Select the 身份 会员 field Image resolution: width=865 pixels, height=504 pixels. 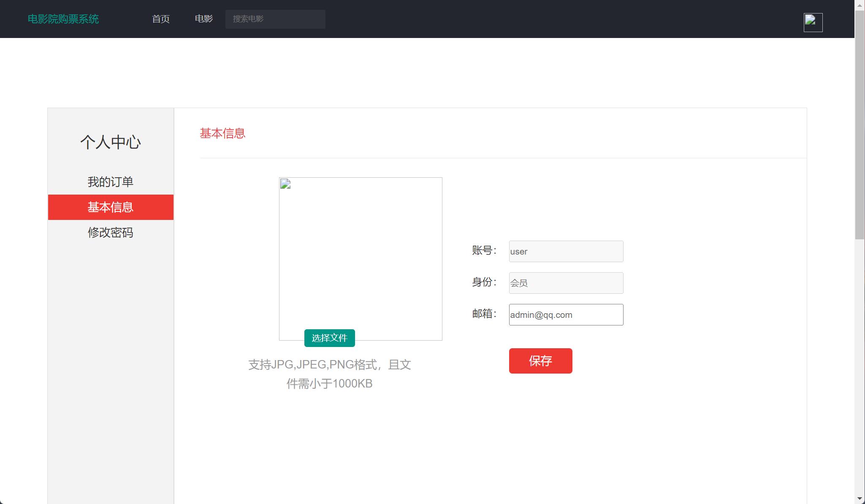pos(566,282)
